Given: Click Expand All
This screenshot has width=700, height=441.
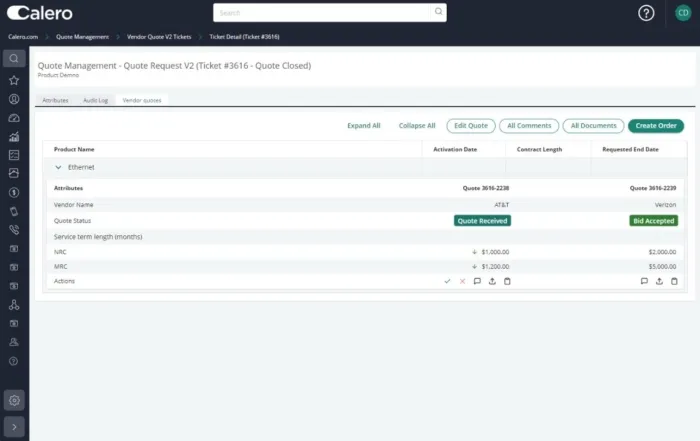Looking at the screenshot, I should pos(364,126).
